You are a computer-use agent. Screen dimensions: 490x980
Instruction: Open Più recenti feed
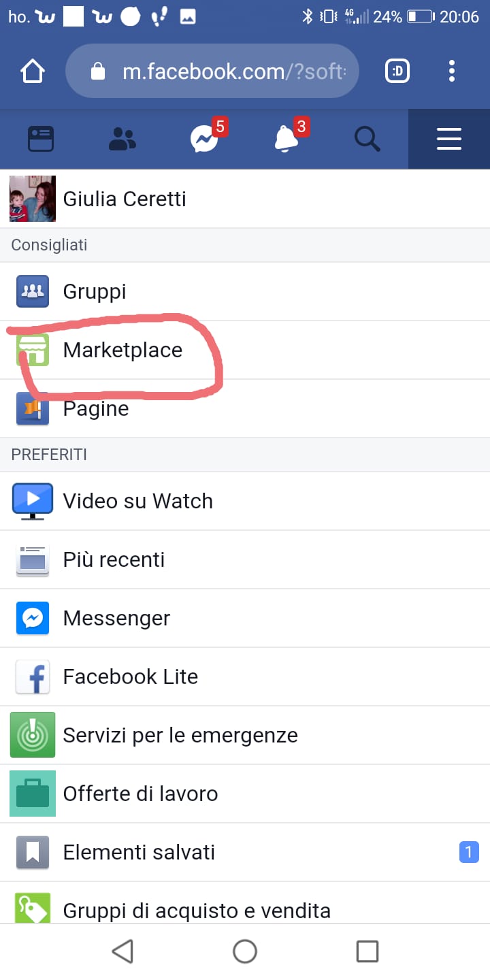click(x=245, y=559)
